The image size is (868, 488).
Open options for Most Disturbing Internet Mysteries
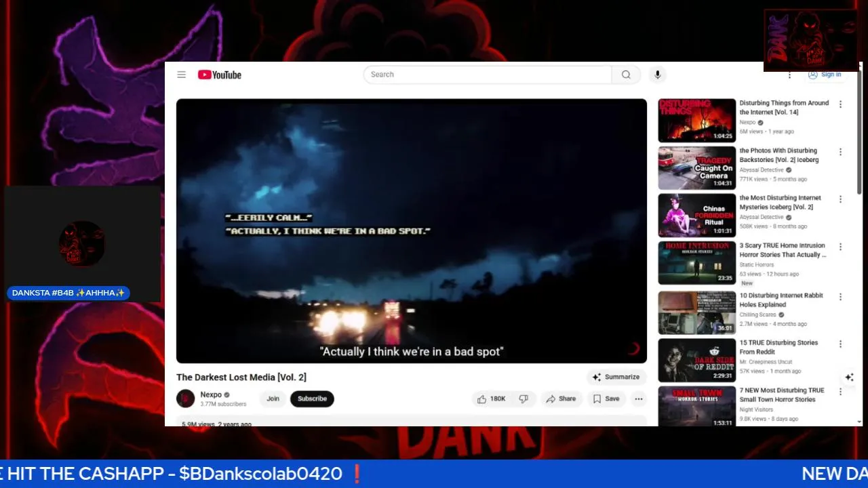click(x=840, y=199)
